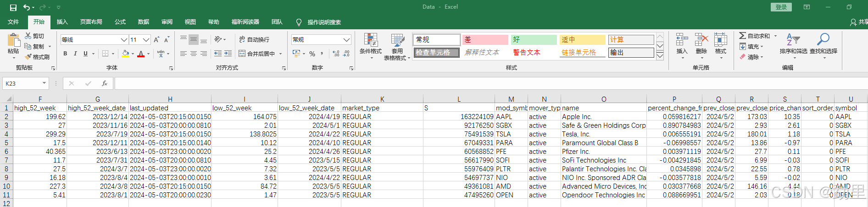
Task: Open 套用表格格式 table styles
Action: tap(397, 46)
